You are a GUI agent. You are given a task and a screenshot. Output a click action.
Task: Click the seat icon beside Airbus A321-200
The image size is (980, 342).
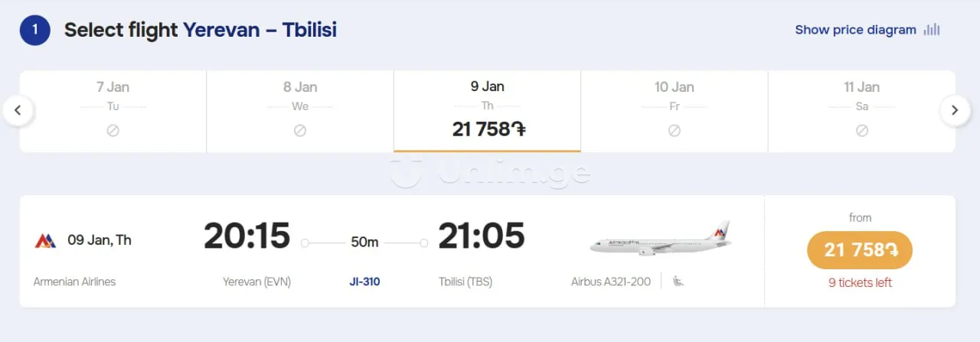click(x=678, y=282)
